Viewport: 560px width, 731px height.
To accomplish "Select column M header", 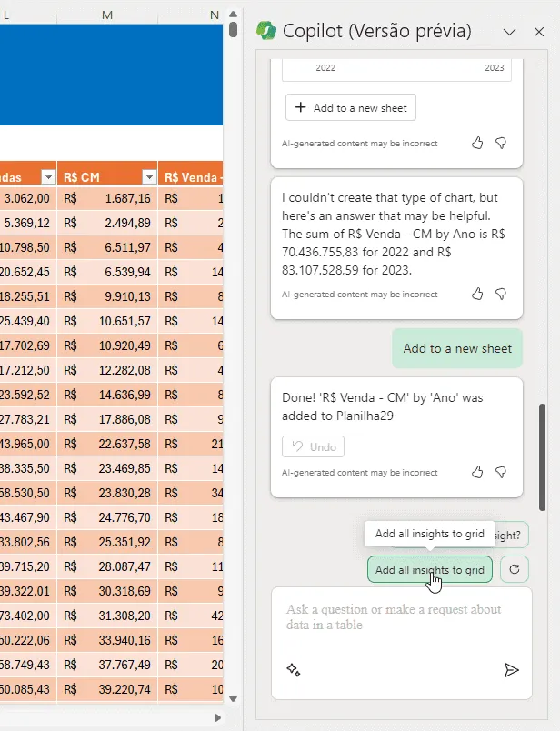I will 107,15.
